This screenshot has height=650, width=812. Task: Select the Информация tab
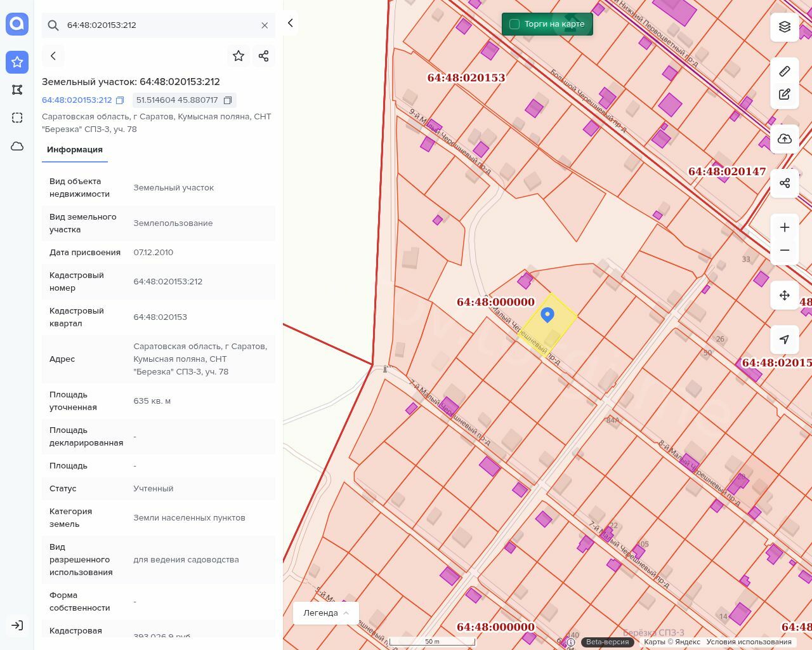(75, 150)
